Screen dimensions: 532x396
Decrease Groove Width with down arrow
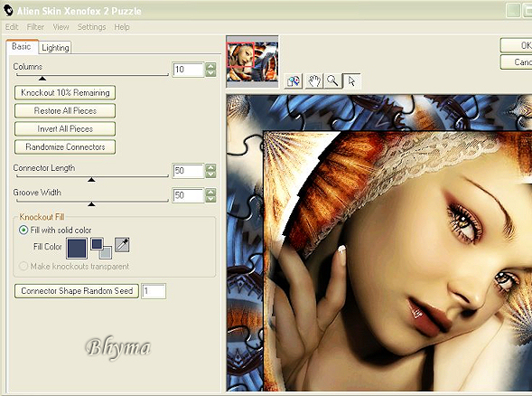click(x=210, y=199)
